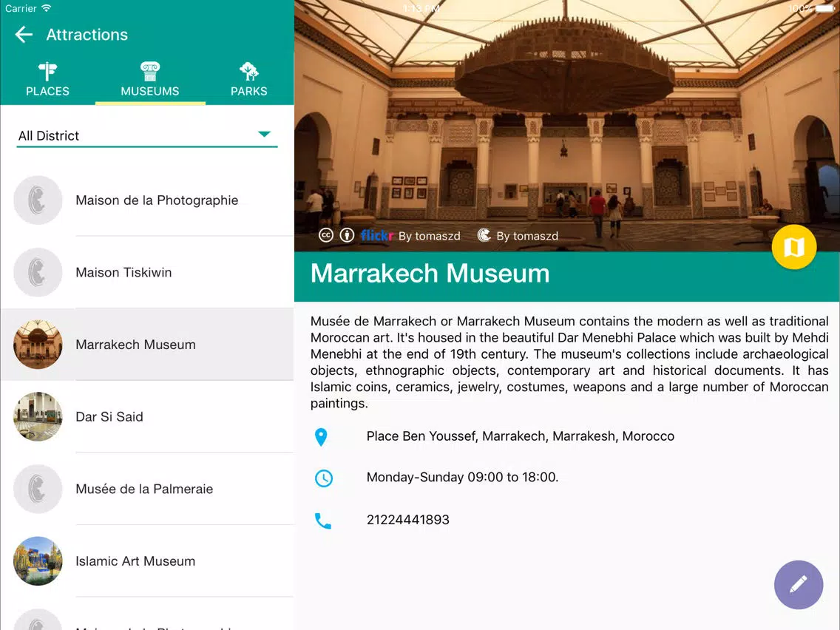The image size is (840, 630).
Task: Call the number 21224441893
Action: click(x=407, y=520)
